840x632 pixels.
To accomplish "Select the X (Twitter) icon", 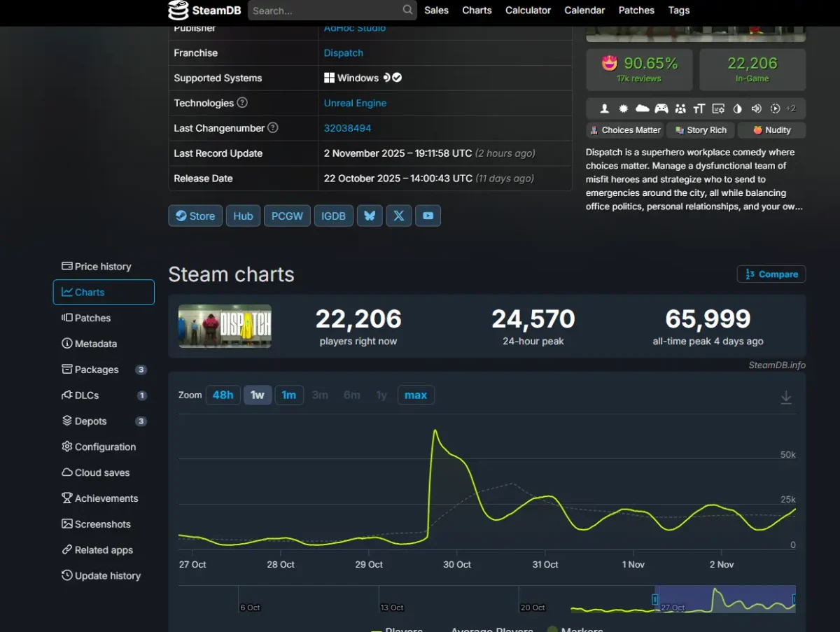I will tap(399, 216).
